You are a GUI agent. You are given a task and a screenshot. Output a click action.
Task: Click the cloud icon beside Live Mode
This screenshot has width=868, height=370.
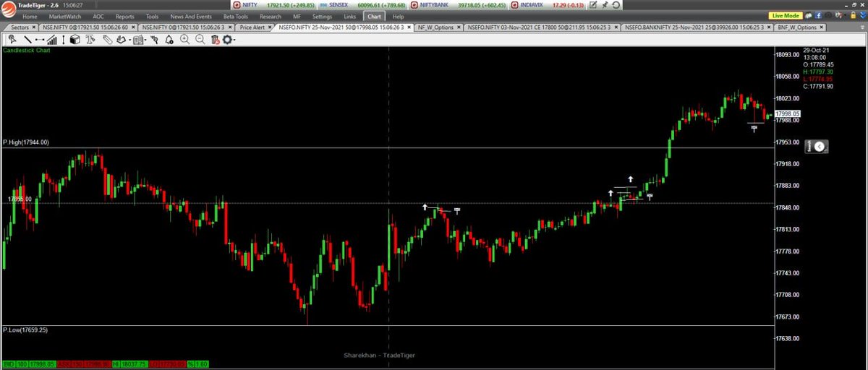809,16
